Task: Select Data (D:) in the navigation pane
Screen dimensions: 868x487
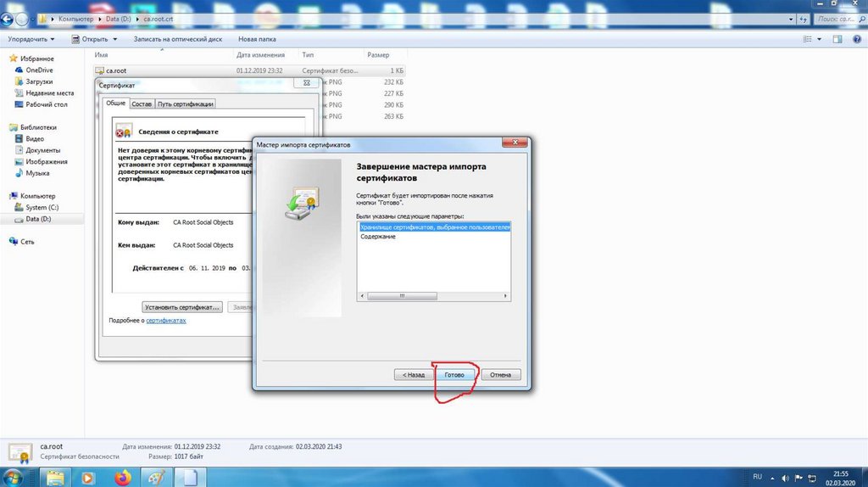Action: pos(38,219)
